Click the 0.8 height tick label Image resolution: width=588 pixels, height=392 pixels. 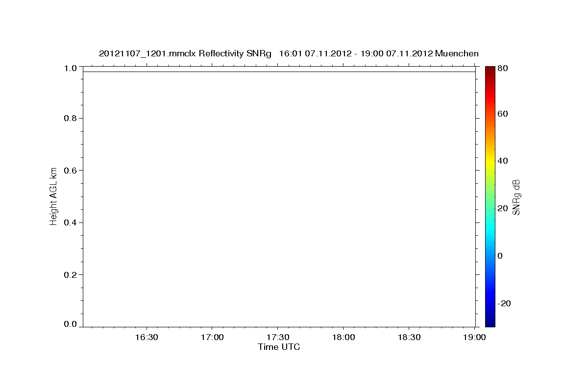point(71,119)
